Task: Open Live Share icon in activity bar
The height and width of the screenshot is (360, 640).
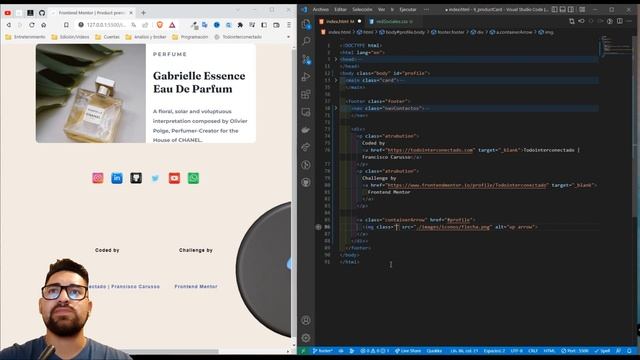Action: coord(306,147)
